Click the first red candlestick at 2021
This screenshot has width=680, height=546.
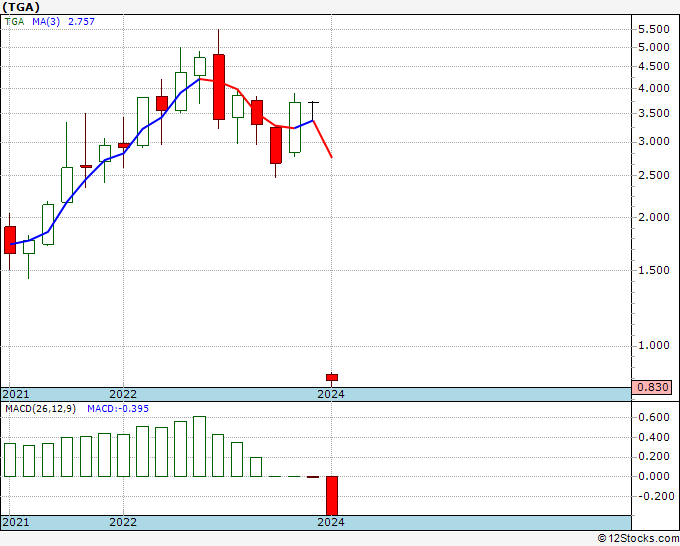[10, 240]
